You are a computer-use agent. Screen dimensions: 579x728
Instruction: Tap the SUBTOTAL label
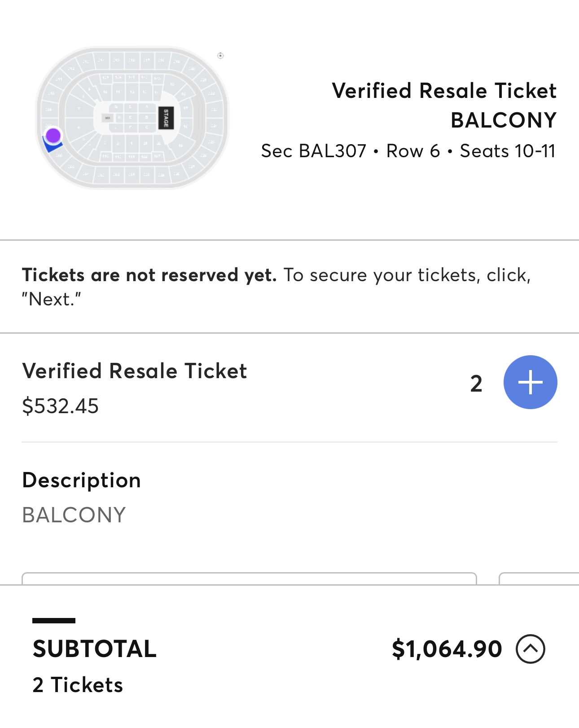(x=95, y=649)
